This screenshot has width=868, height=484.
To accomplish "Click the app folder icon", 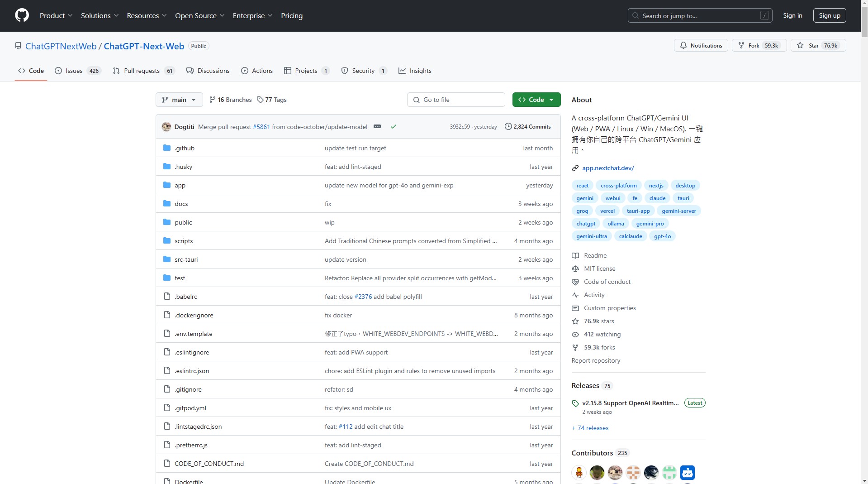I will [x=167, y=185].
